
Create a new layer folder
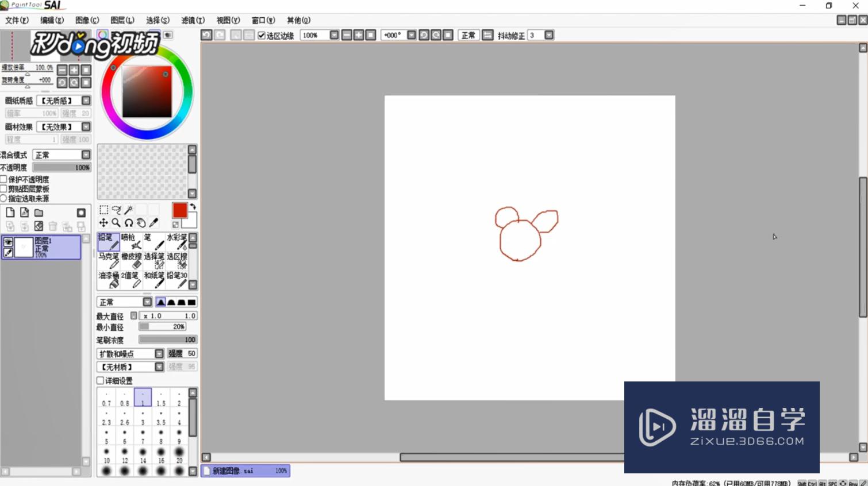point(39,213)
